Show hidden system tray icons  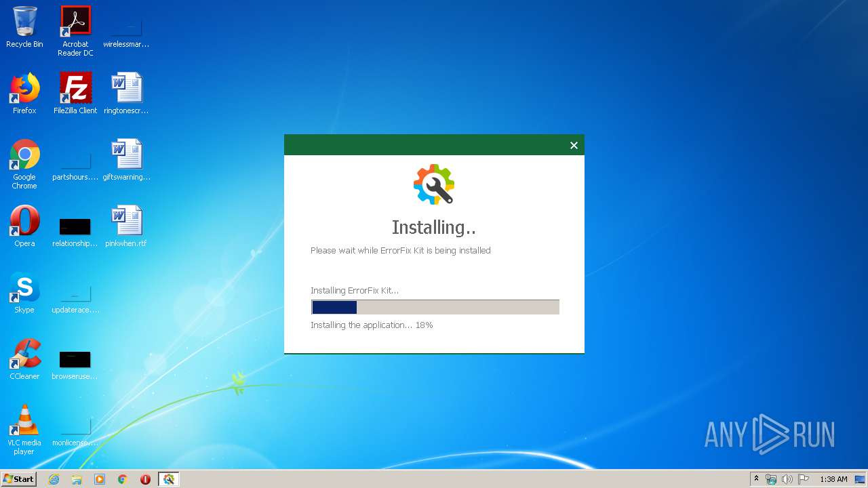(757, 479)
